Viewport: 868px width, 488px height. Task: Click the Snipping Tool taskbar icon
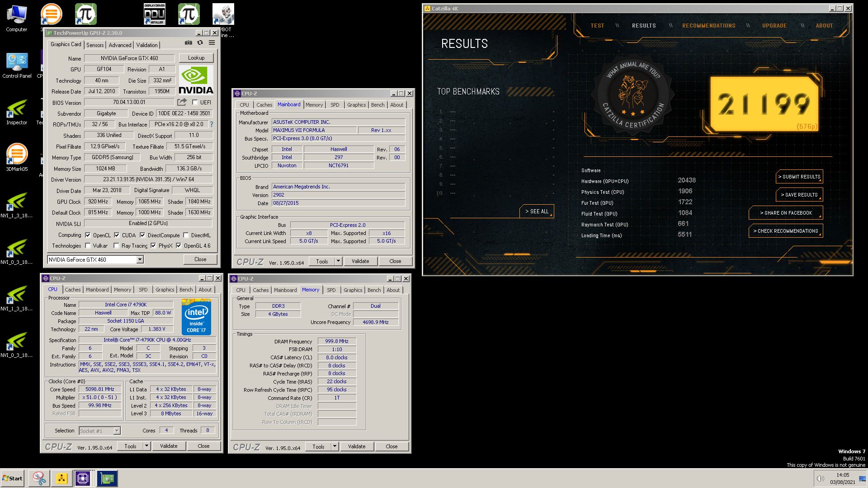pos(39,479)
